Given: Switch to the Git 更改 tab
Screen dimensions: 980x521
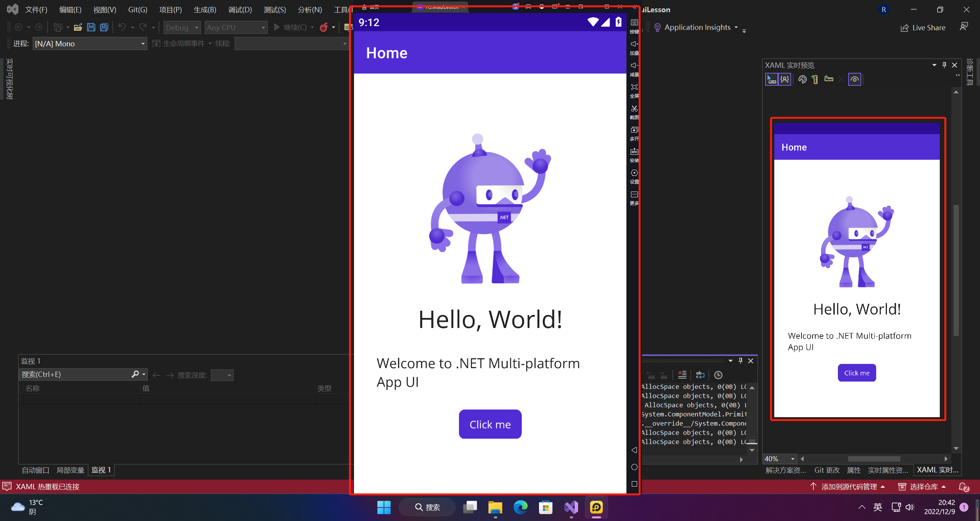Looking at the screenshot, I should [x=827, y=470].
